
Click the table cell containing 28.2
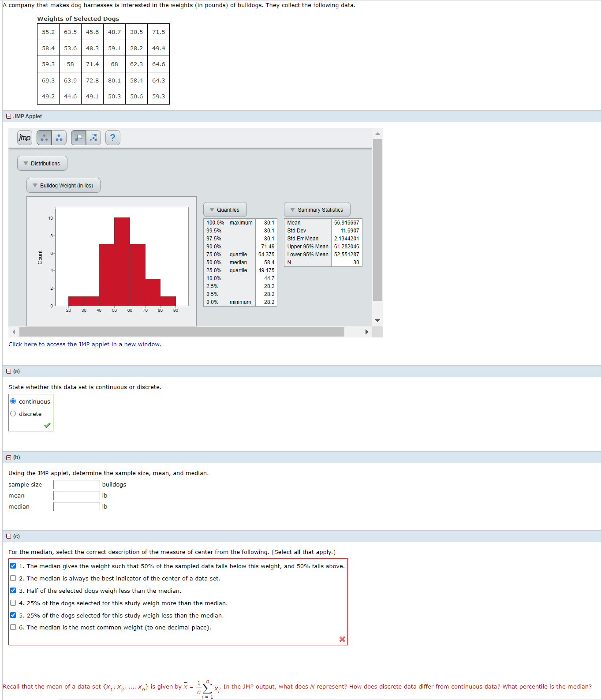[136, 48]
